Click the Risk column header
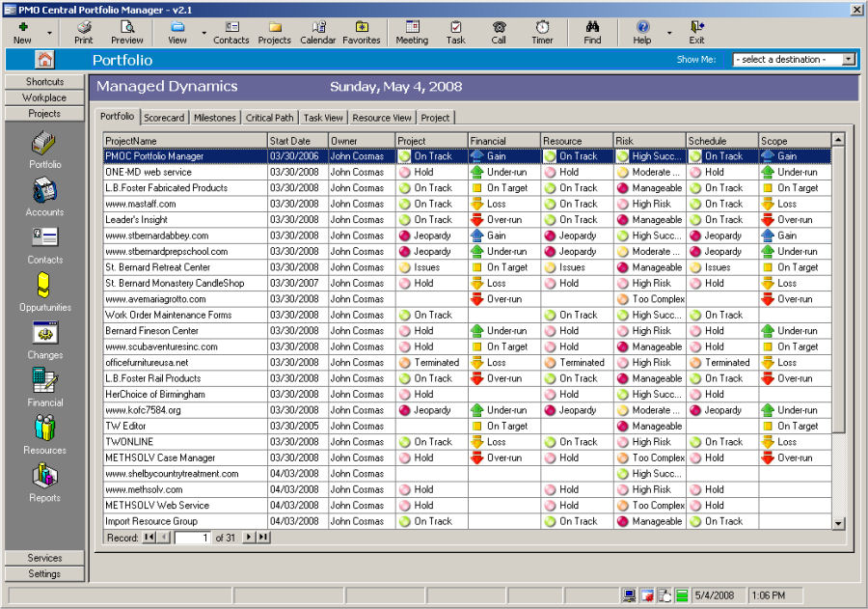The image size is (868, 609). click(650, 141)
